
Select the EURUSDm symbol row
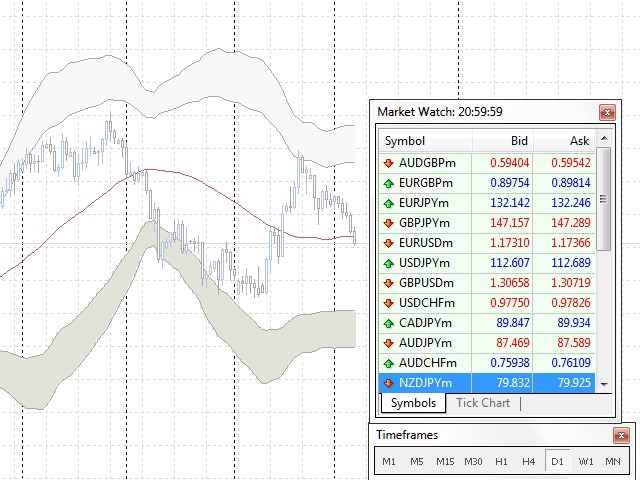coord(487,243)
